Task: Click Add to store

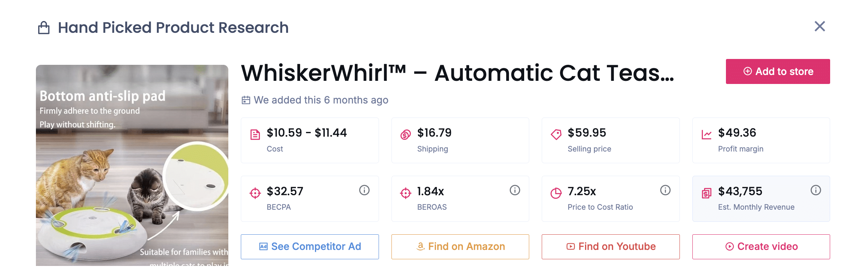Action: pyautogui.click(x=777, y=71)
